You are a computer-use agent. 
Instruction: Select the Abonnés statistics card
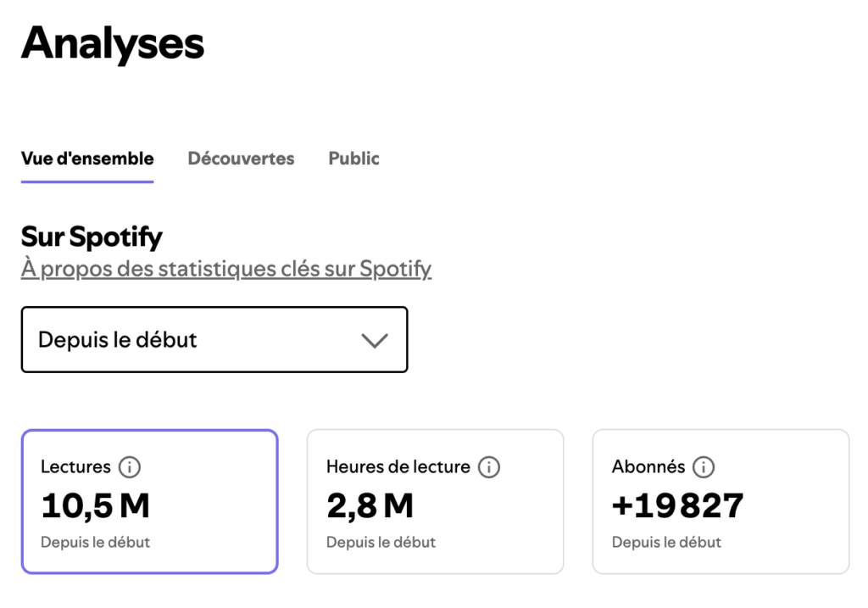[x=721, y=501]
